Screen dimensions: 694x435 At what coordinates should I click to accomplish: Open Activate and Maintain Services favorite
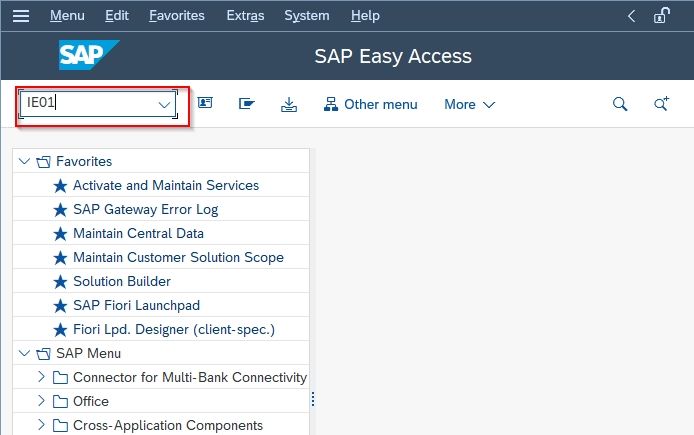coord(166,185)
